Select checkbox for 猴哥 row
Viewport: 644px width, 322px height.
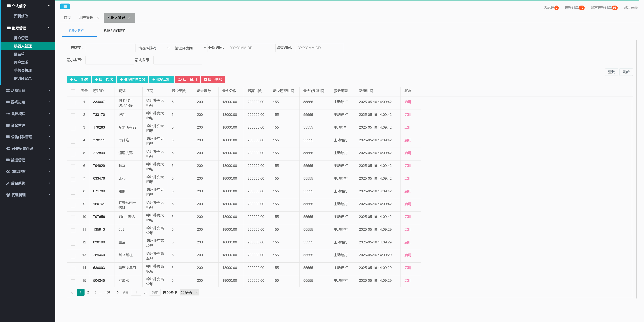click(x=73, y=116)
